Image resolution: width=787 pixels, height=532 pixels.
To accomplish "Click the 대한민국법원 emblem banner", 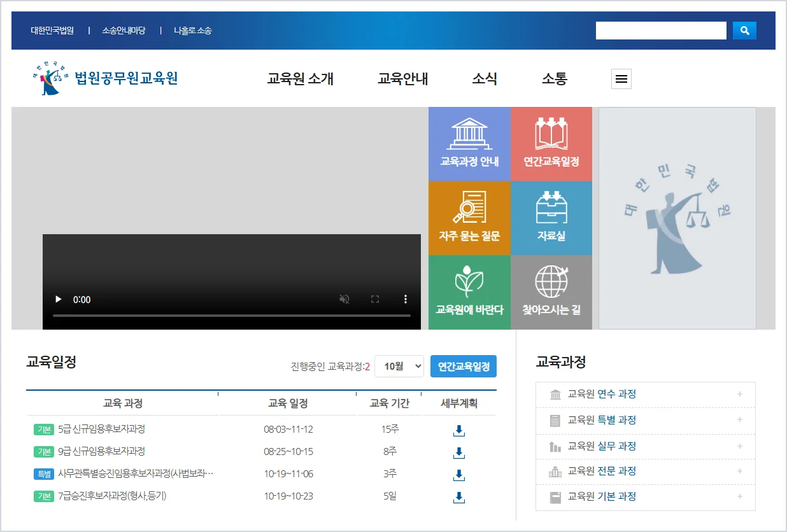I will pyautogui.click(x=677, y=218).
